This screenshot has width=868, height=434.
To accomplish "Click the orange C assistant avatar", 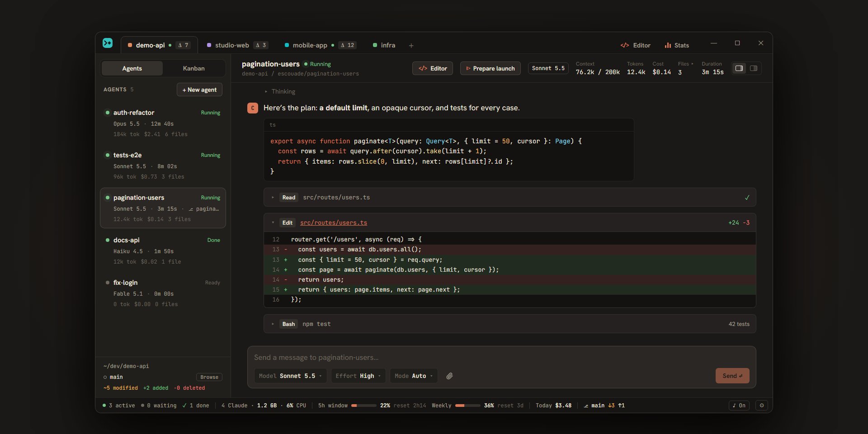I will click(x=253, y=108).
